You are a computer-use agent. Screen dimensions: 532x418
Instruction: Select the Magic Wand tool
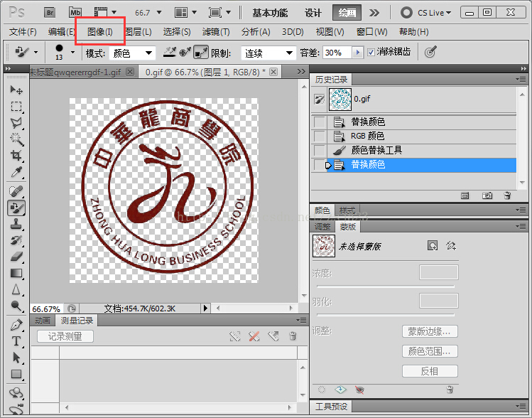pos(16,139)
